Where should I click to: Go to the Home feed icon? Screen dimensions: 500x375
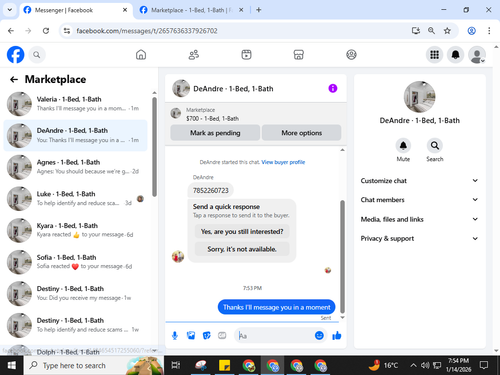[141, 55]
